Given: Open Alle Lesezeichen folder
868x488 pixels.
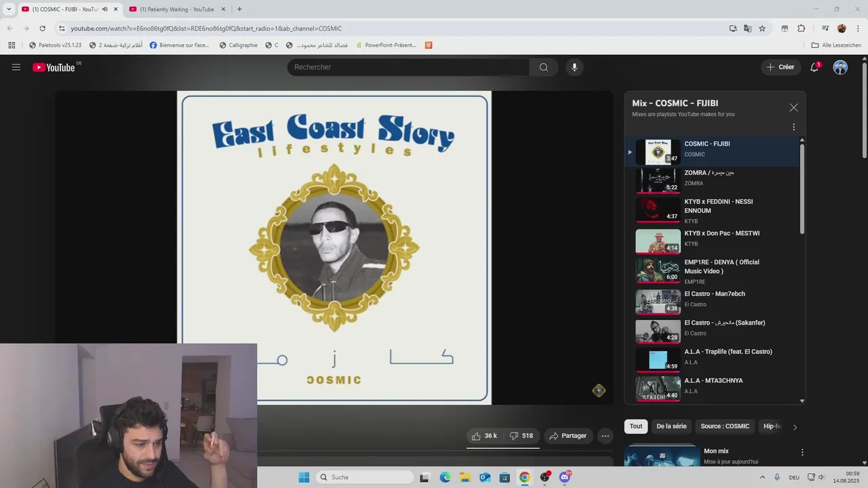Looking at the screenshot, I should point(836,45).
